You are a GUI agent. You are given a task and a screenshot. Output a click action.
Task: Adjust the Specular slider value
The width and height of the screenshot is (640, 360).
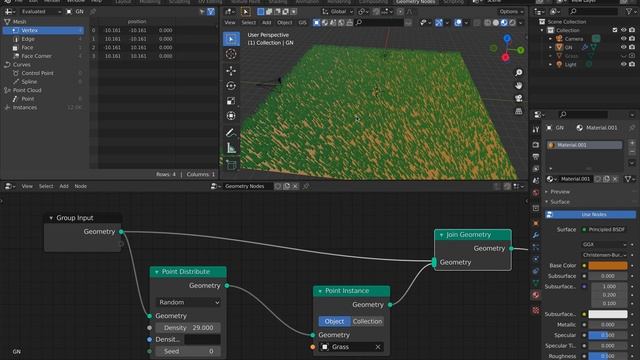608,335
